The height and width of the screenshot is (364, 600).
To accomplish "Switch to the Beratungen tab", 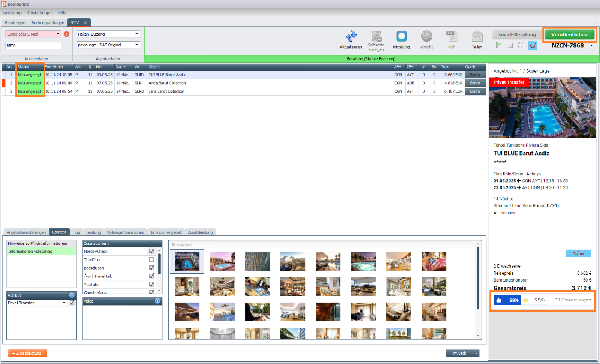I will (15, 23).
